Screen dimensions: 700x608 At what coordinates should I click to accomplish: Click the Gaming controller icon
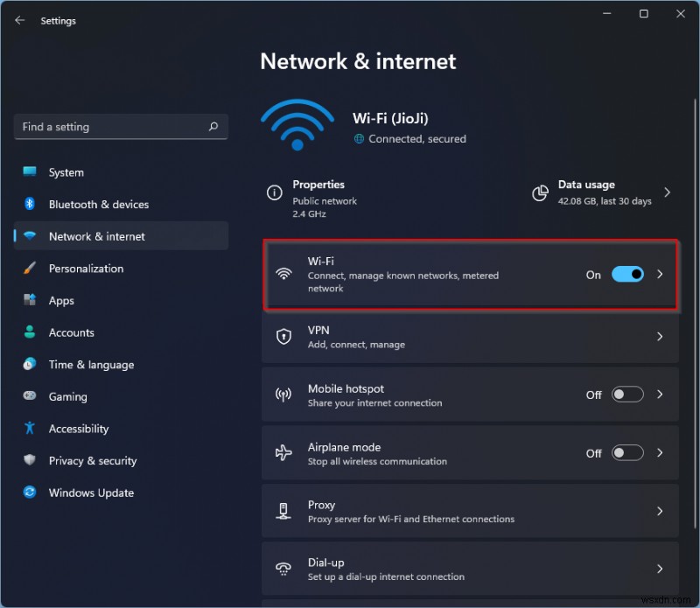pos(30,396)
